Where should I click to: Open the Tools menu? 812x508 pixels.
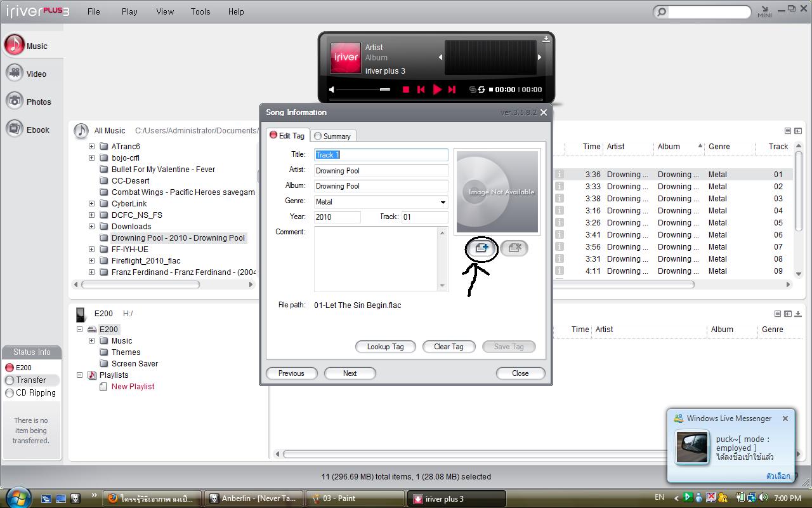pos(200,11)
